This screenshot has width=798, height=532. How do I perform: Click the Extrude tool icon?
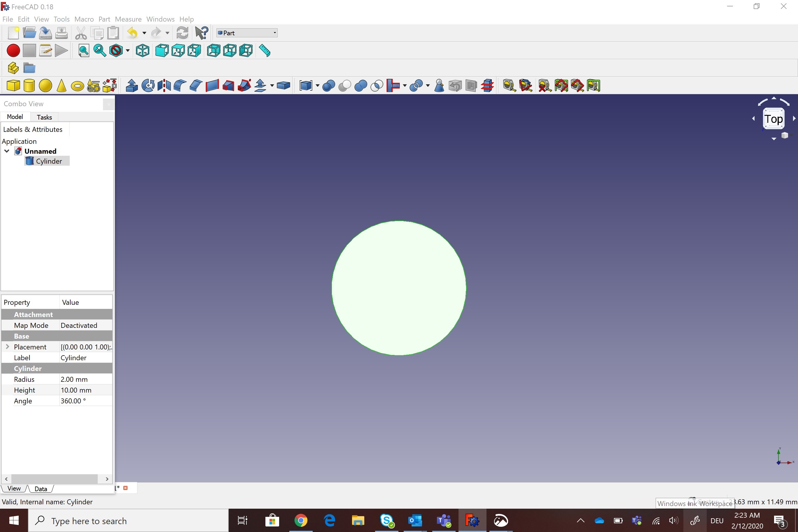pos(132,85)
